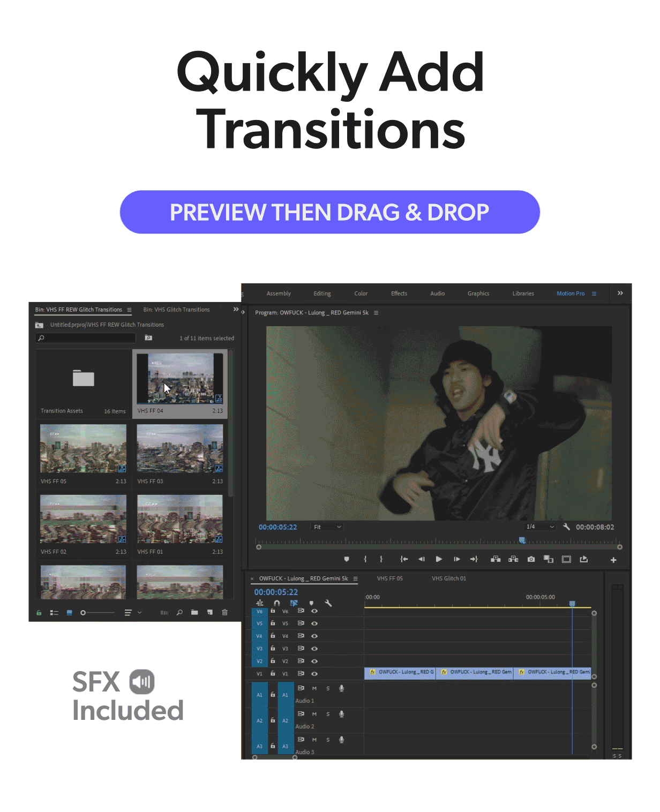Hide track V1 using eye icon
Viewport: 660px width, 812px height.
click(x=314, y=674)
